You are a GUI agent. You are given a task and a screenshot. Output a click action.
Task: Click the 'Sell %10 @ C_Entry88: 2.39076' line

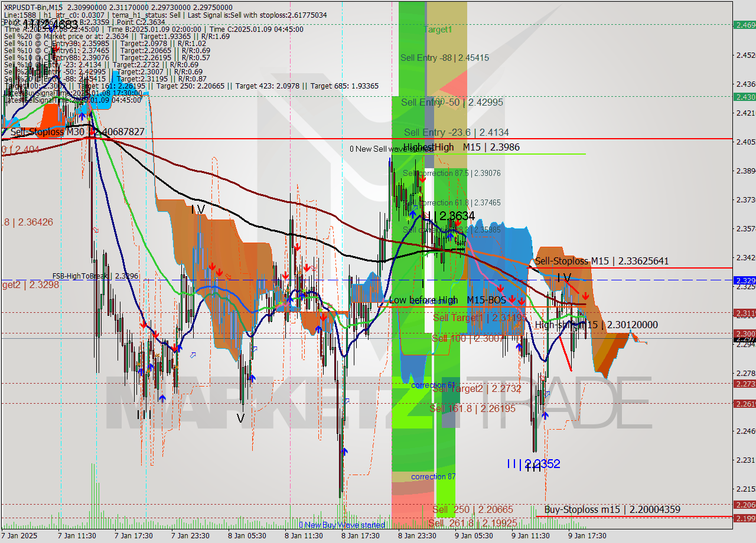click(107, 58)
